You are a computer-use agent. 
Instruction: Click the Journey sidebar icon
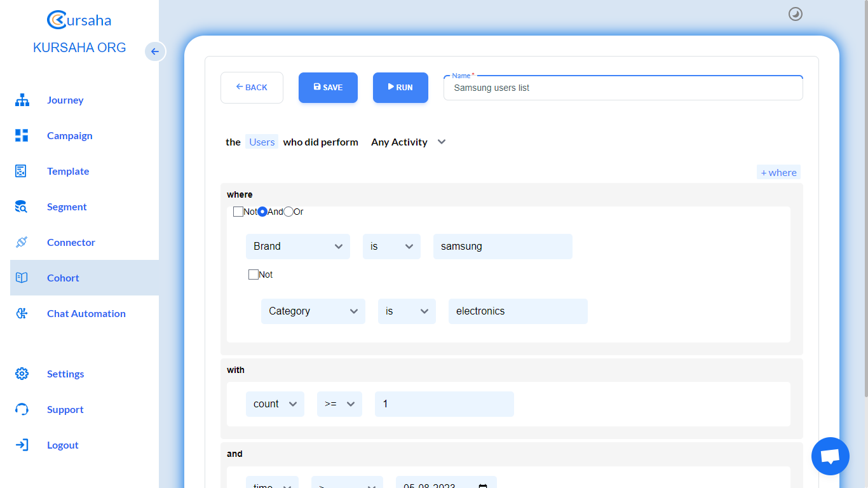click(x=22, y=100)
